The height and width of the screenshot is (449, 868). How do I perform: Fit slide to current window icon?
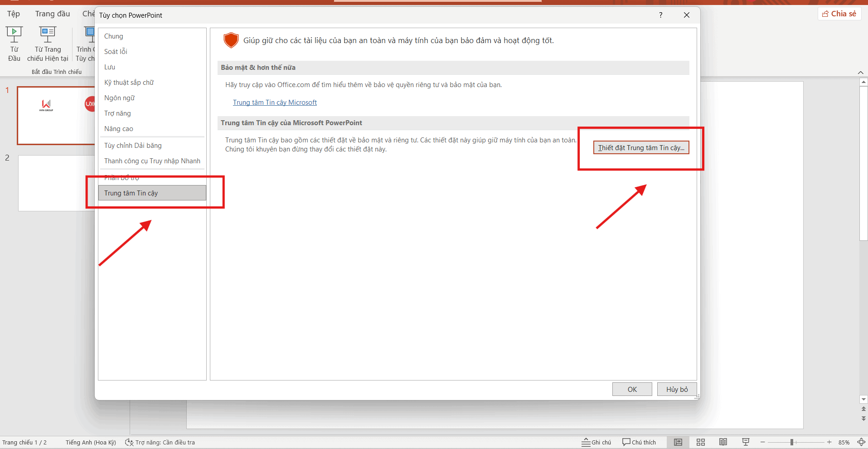pyautogui.click(x=861, y=442)
